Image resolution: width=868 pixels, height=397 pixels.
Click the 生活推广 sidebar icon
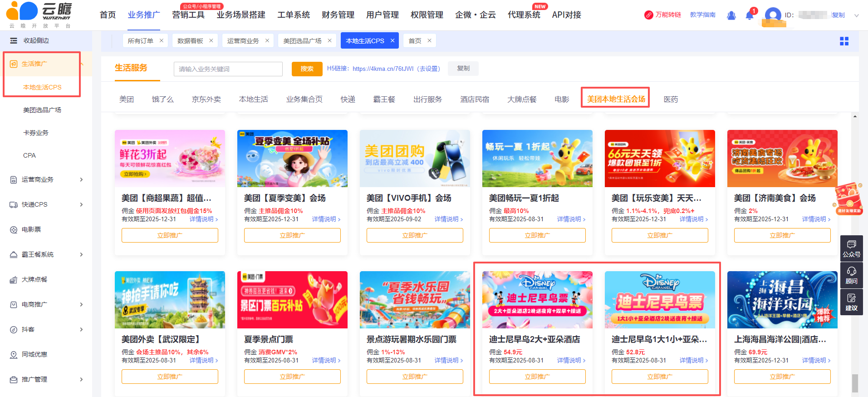(x=14, y=64)
